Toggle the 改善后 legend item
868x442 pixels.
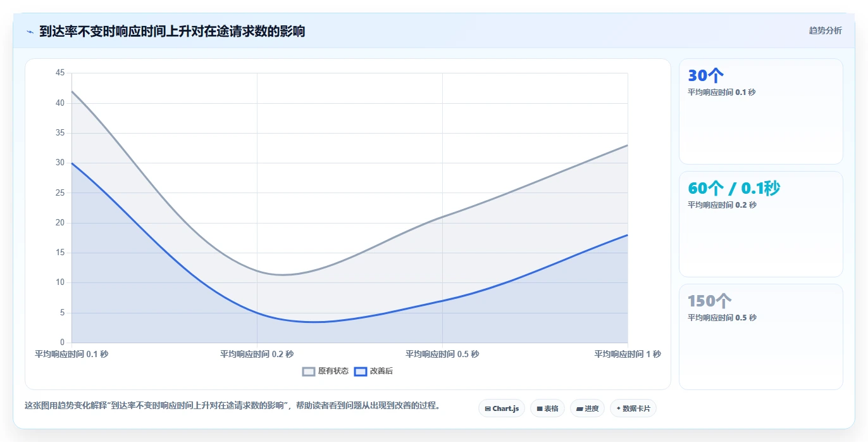click(x=373, y=371)
